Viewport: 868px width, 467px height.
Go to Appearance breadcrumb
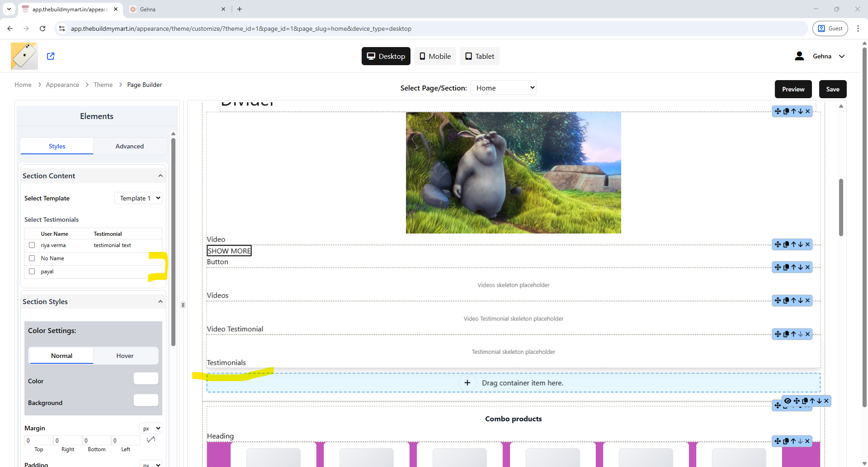pyautogui.click(x=62, y=85)
